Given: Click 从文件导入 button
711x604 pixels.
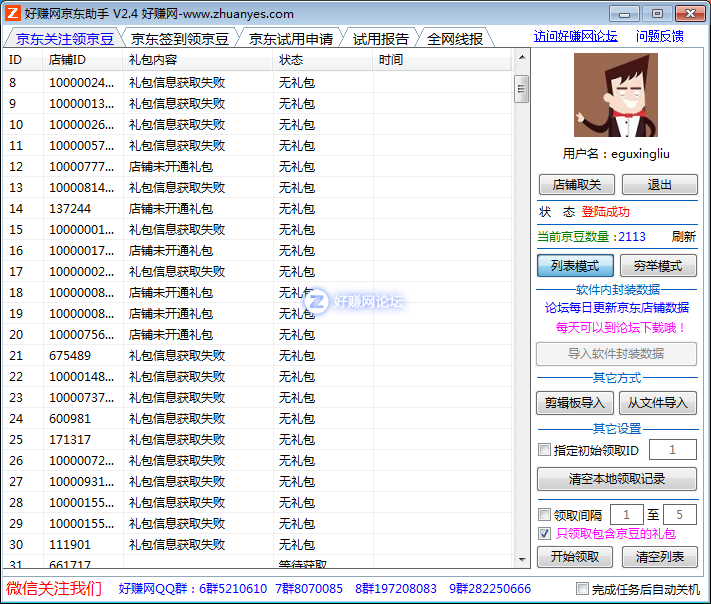Looking at the screenshot, I should click(657, 403).
